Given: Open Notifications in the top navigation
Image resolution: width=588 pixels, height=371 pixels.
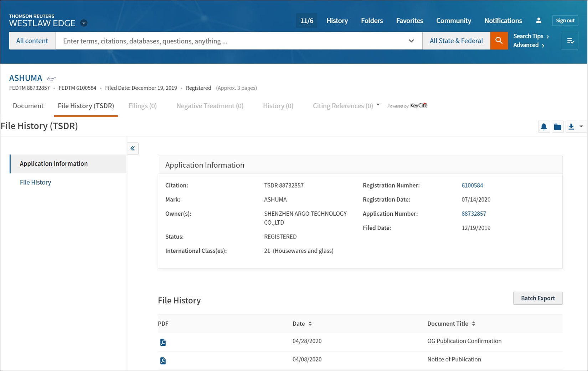Looking at the screenshot, I should 503,21.
